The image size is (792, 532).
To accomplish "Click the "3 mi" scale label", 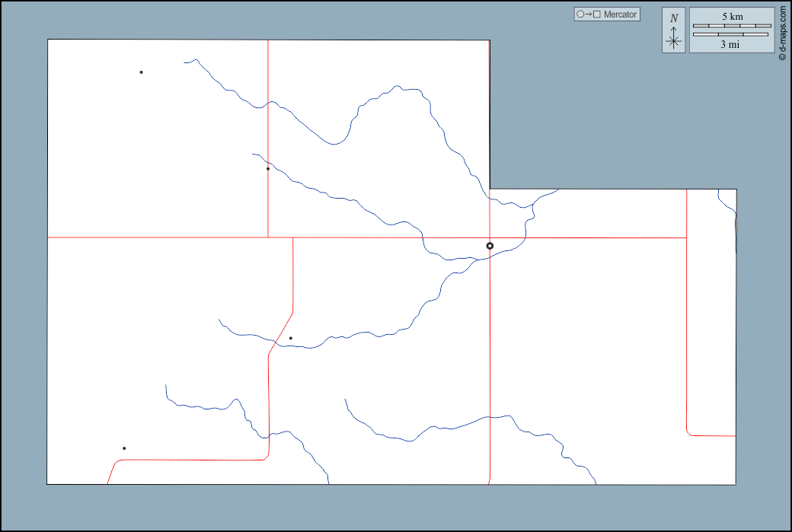I will pyautogui.click(x=730, y=44).
